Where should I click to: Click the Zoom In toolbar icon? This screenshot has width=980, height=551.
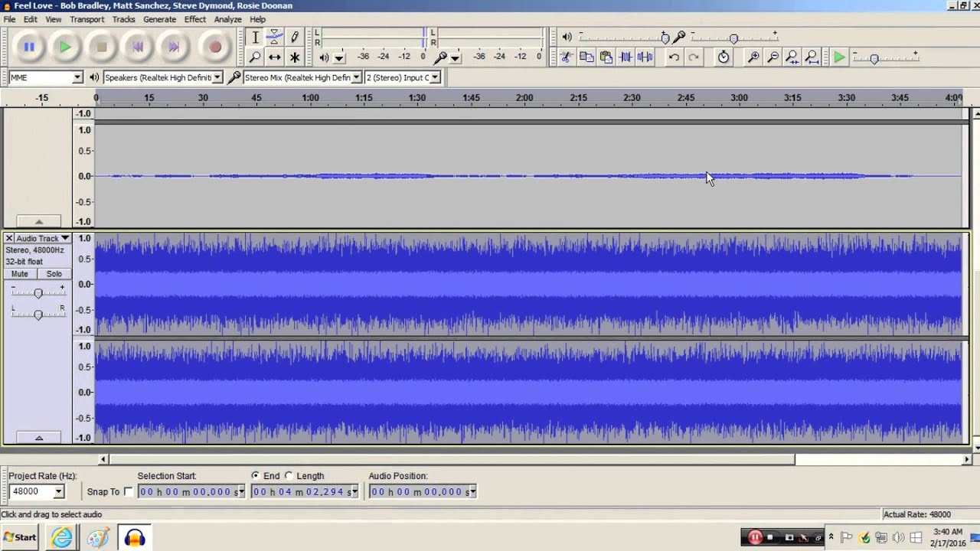(753, 57)
